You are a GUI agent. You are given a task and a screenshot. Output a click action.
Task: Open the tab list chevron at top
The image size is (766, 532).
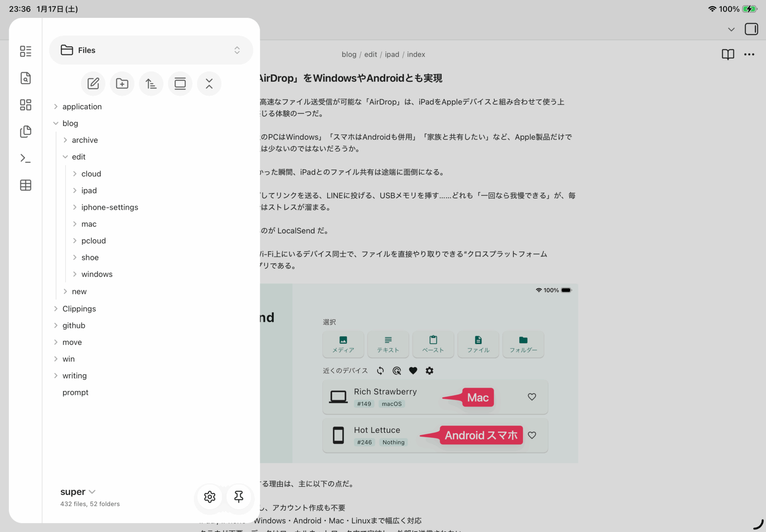pyautogui.click(x=731, y=29)
